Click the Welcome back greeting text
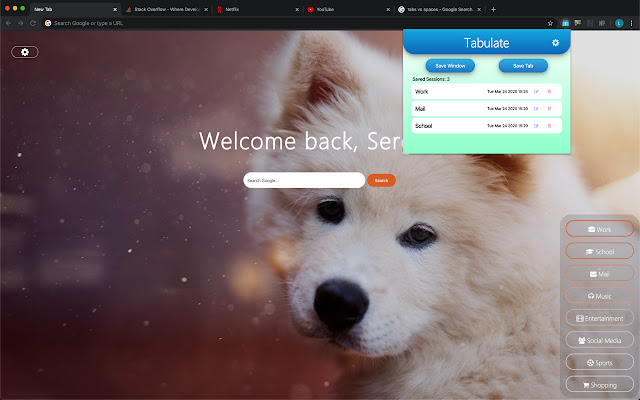Screen dimensions: 640x400 coord(301,141)
